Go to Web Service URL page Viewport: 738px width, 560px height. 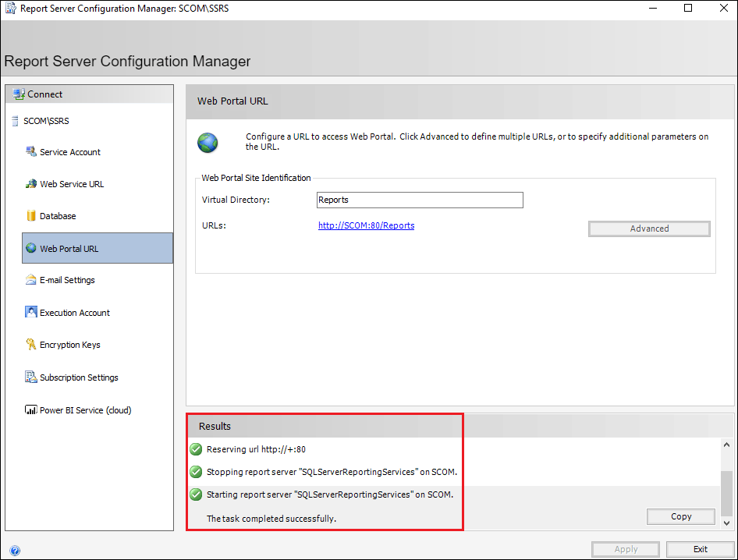pyautogui.click(x=72, y=184)
